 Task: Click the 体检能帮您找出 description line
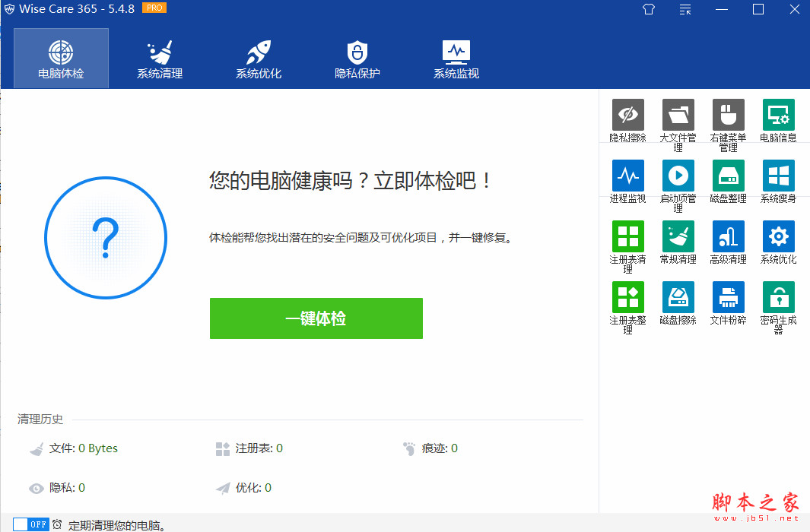(x=361, y=238)
